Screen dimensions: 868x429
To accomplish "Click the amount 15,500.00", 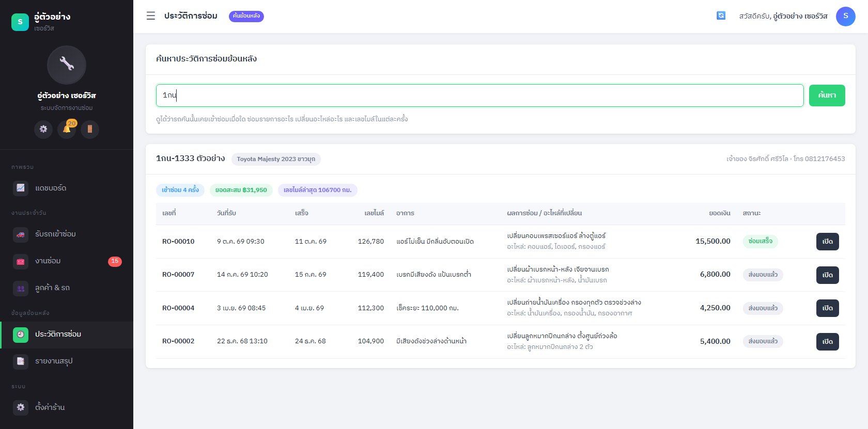I will [713, 241].
